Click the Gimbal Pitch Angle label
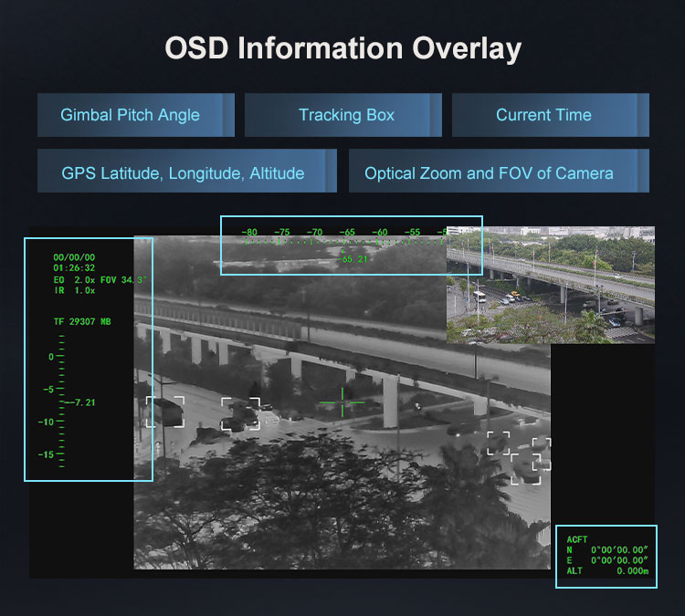The image size is (685, 616). coord(130,115)
